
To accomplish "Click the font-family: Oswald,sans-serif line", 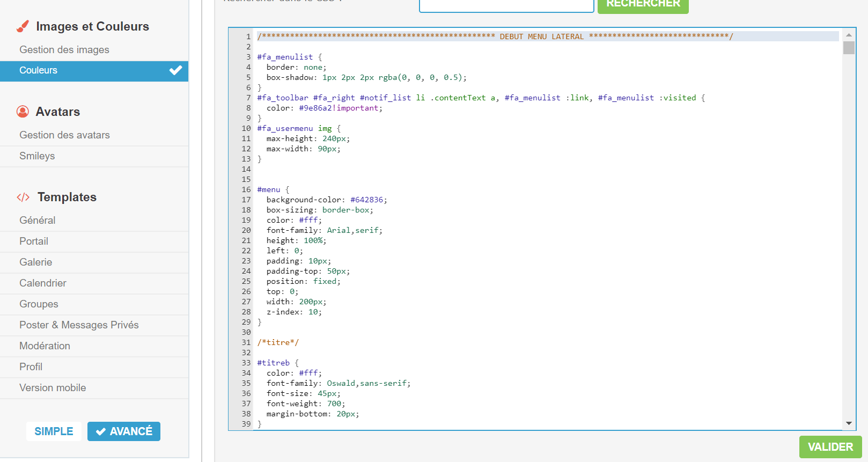I will 339,383.
